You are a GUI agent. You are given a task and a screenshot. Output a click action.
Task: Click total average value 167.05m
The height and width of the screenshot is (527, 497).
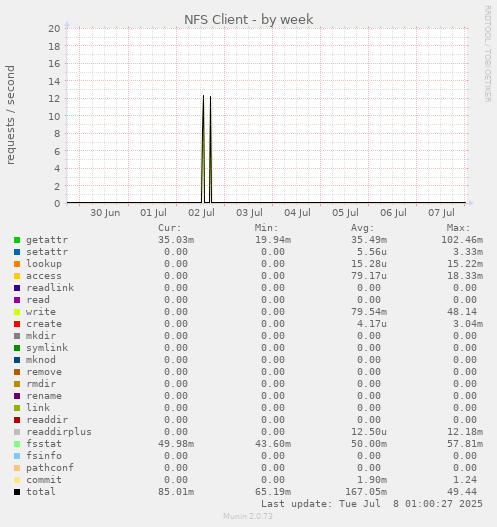366,492
